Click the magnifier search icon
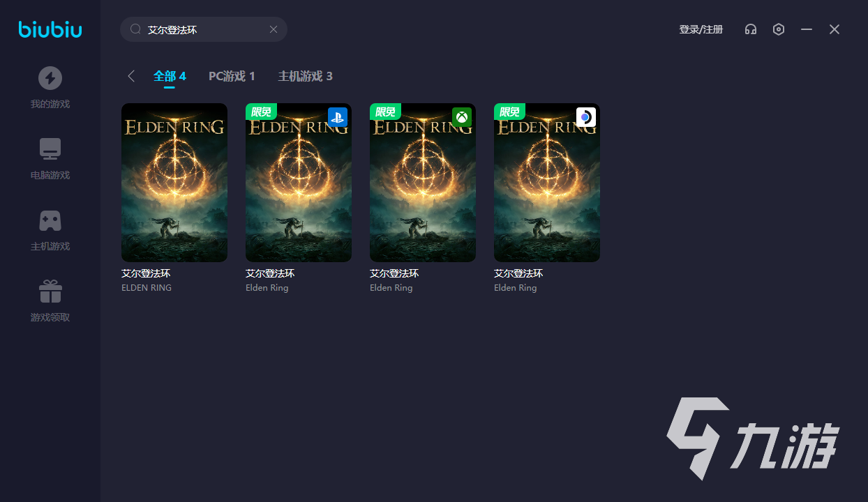Image resolution: width=868 pixels, height=502 pixels. click(x=136, y=29)
